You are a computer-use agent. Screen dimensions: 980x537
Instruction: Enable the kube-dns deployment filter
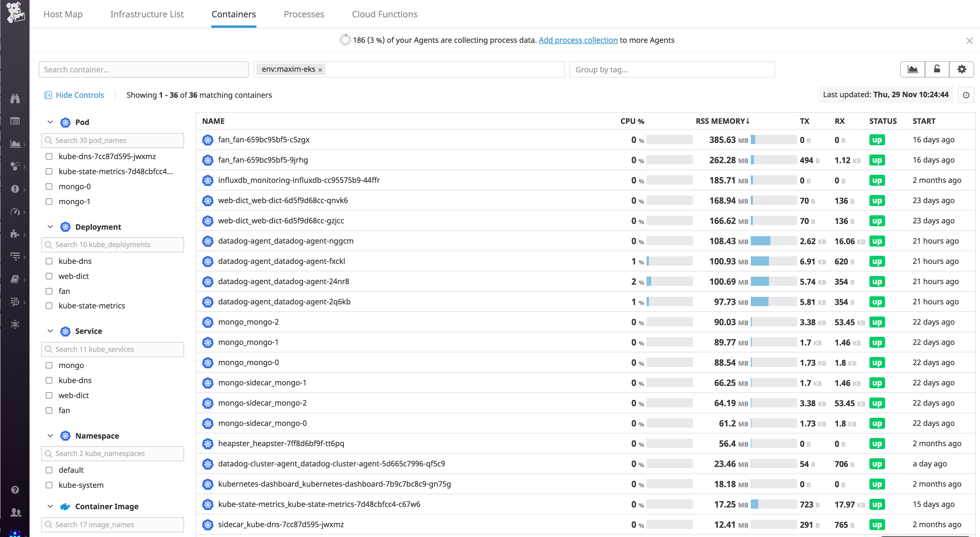coord(49,261)
